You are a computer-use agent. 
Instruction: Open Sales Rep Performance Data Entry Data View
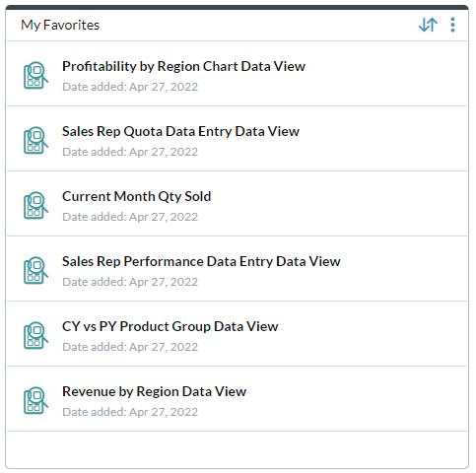click(x=201, y=262)
